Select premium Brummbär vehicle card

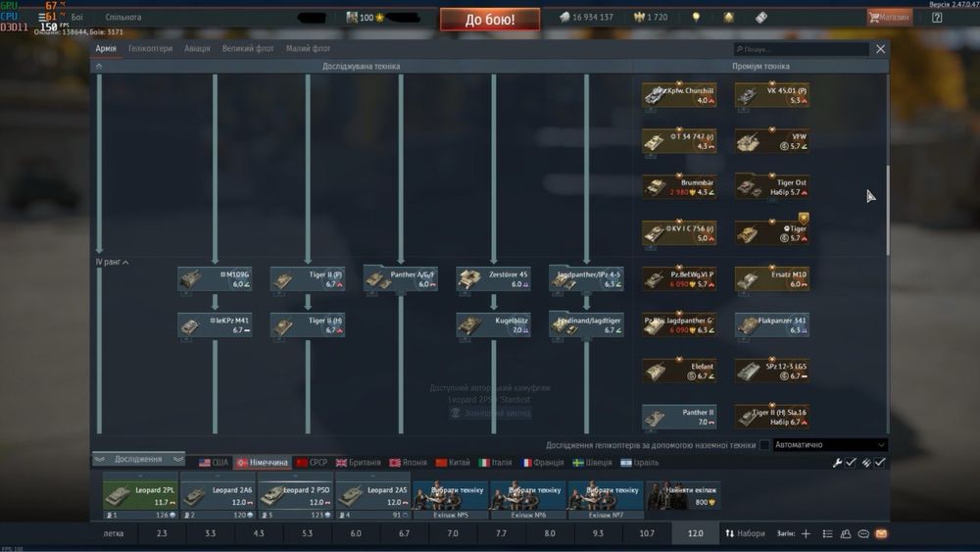coord(679,187)
